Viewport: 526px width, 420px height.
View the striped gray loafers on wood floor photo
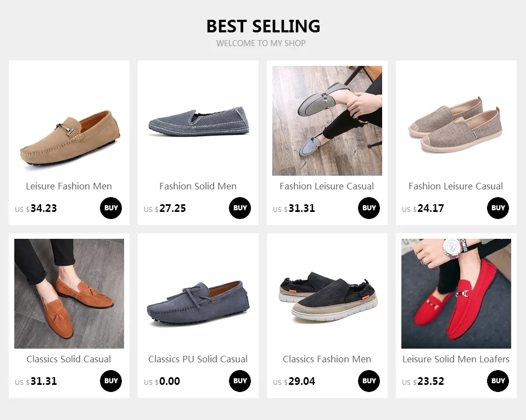click(327, 121)
